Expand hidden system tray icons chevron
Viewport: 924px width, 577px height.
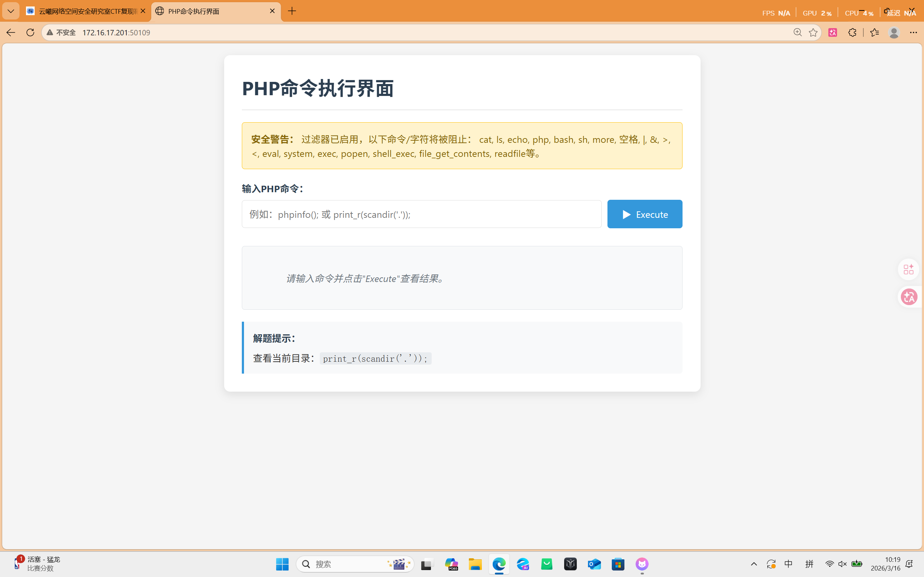(754, 564)
